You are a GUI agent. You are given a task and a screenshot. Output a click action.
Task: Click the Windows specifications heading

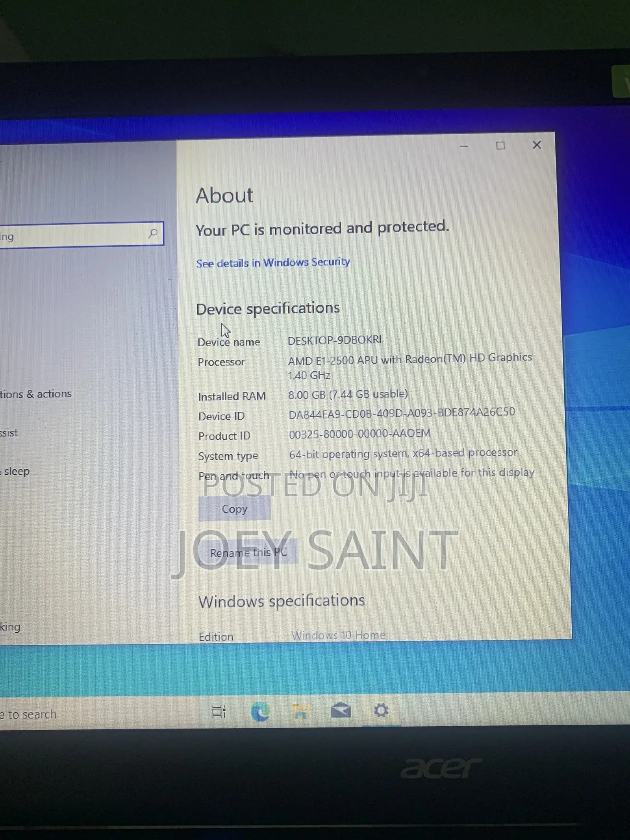pyautogui.click(x=282, y=601)
